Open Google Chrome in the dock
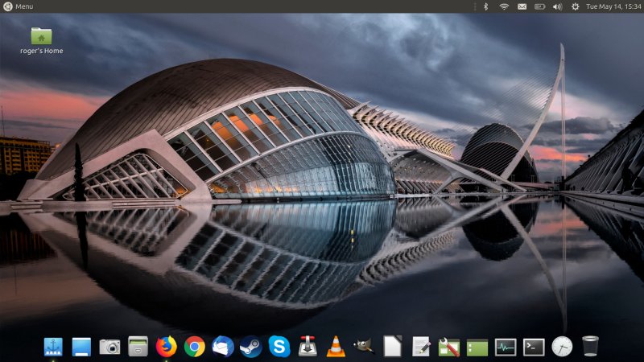The height and width of the screenshot is (362, 644). 194,346
